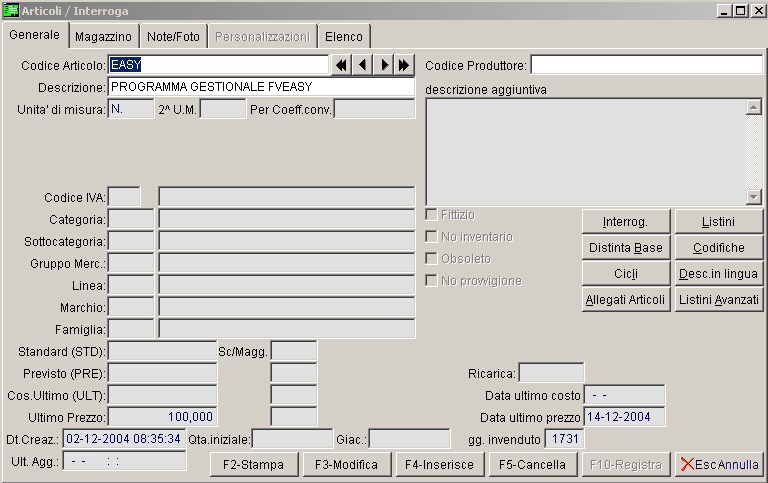Viewport: 768px width, 483px height.
Task: Click Desc.in lingua button
Action: pos(719,274)
